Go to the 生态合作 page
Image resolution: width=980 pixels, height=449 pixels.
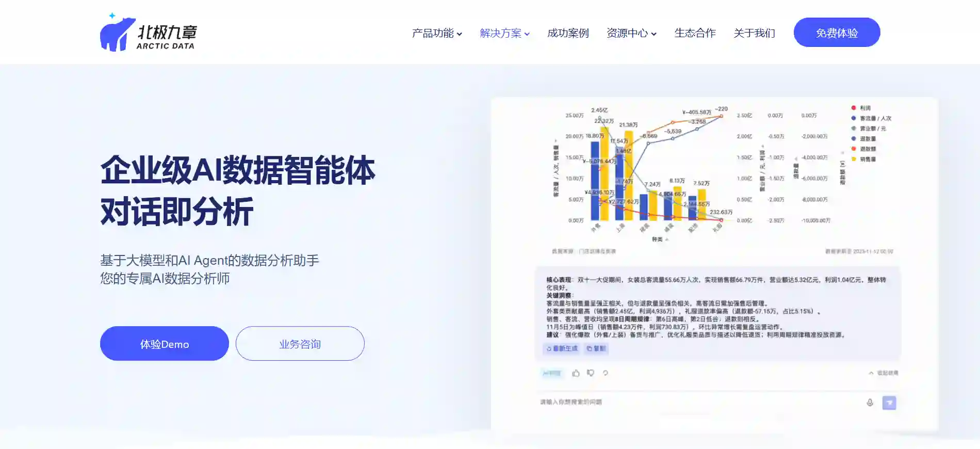click(x=695, y=33)
